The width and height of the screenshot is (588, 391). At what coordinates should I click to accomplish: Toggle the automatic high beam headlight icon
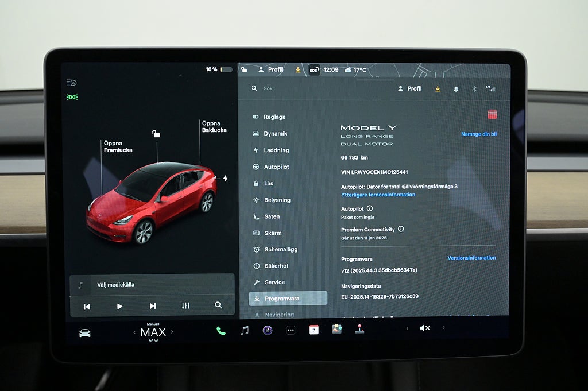click(72, 83)
